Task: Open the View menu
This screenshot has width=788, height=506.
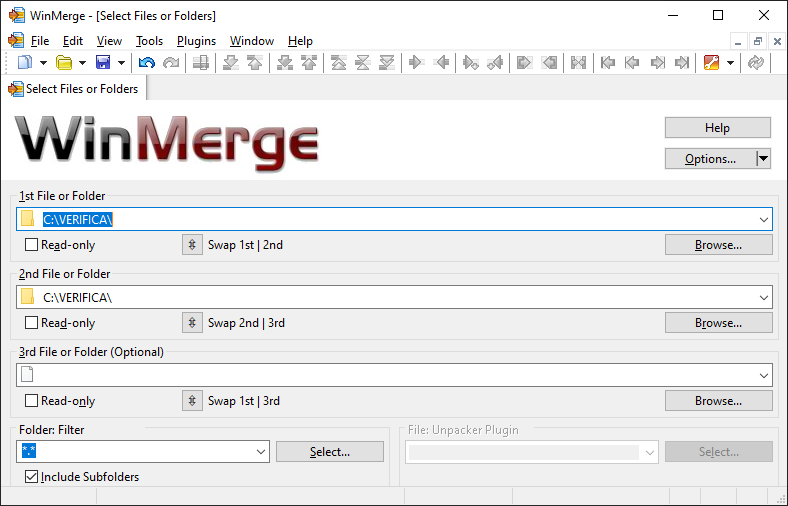Action: coord(109,41)
